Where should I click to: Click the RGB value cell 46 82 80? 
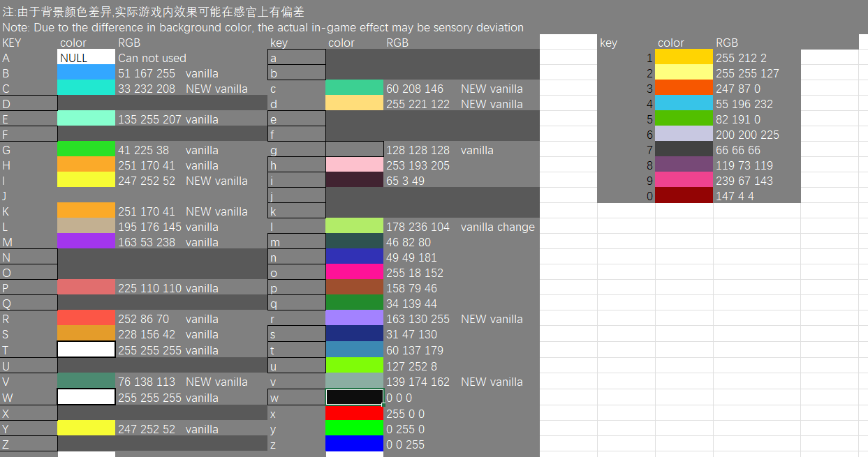[x=409, y=242]
